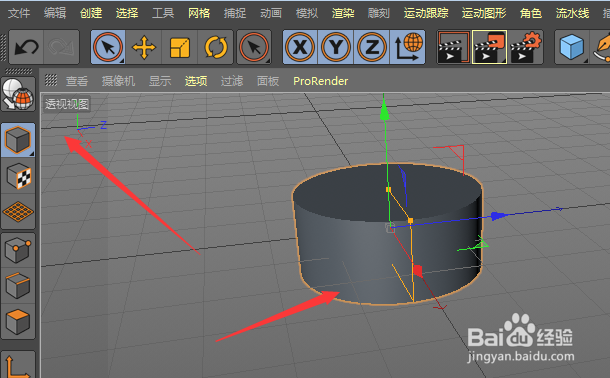Open the 流水线 menu
Image resolution: width=610 pixels, height=378 pixels.
[x=572, y=13]
